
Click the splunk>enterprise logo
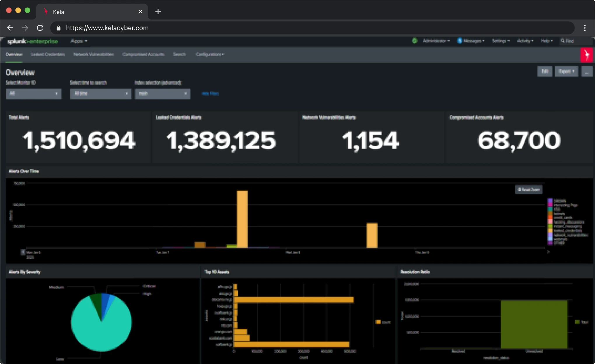pyautogui.click(x=33, y=41)
